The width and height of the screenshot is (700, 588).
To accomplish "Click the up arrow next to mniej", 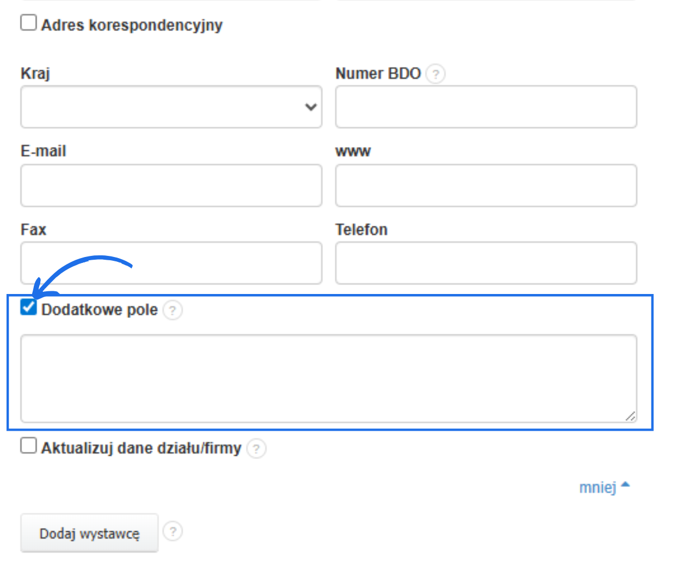I will [x=625, y=484].
